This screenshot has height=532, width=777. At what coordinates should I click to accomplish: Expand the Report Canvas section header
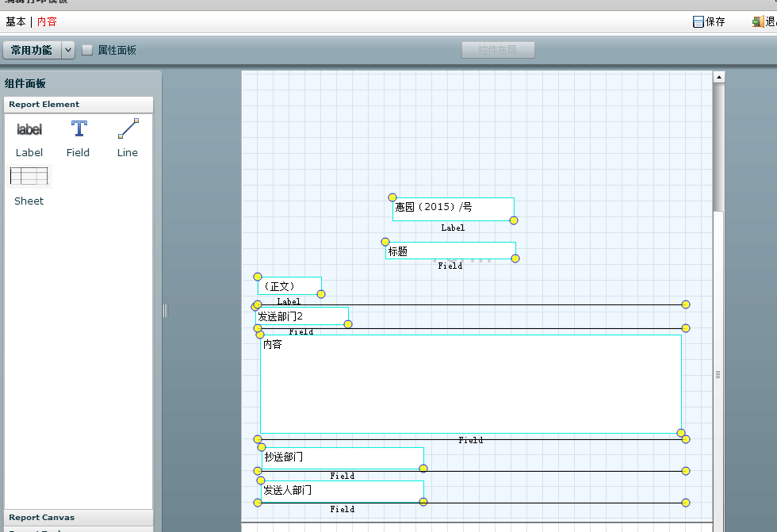pyautogui.click(x=78, y=518)
